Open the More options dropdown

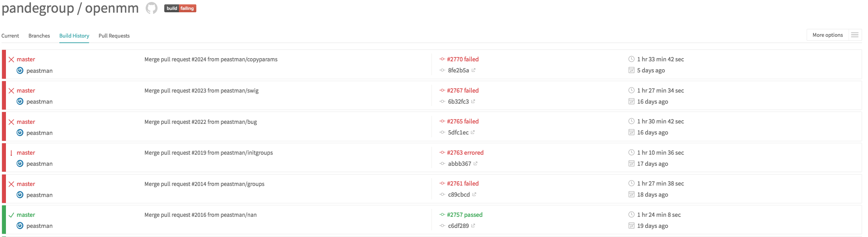827,35
